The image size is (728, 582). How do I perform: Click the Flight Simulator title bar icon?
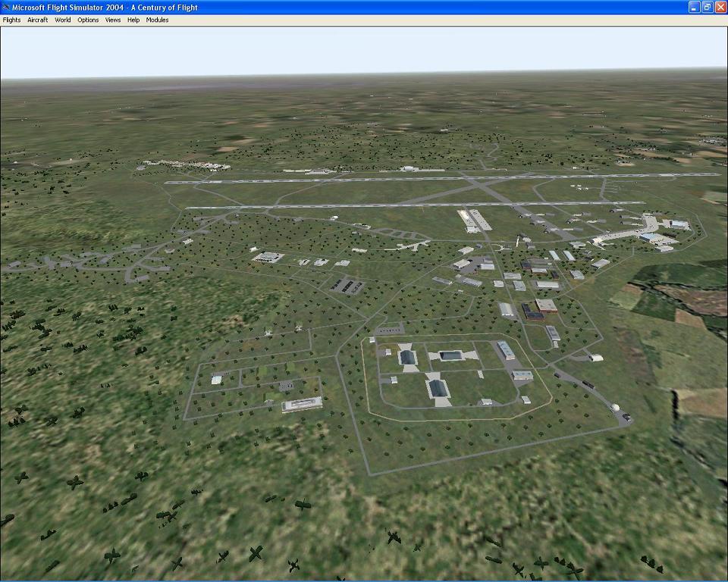pyautogui.click(x=5, y=8)
